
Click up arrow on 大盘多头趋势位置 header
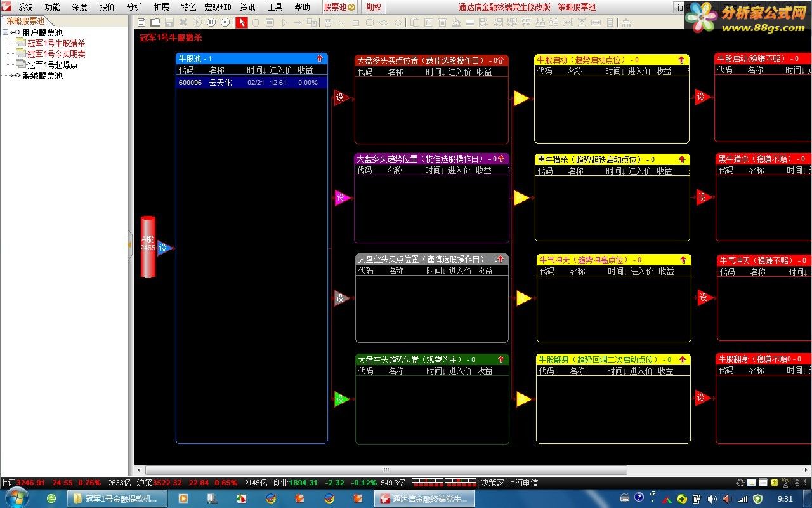pyautogui.click(x=501, y=159)
